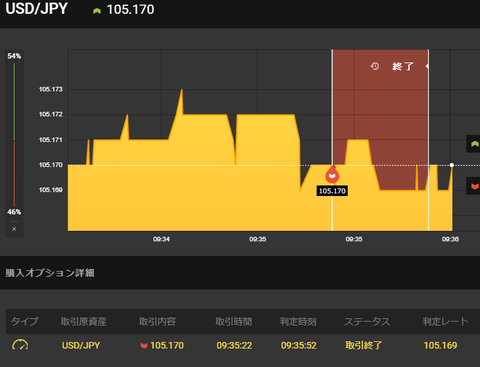Click the 09:35:22 trade time cell
The image size is (480, 367).
[x=234, y=345]
